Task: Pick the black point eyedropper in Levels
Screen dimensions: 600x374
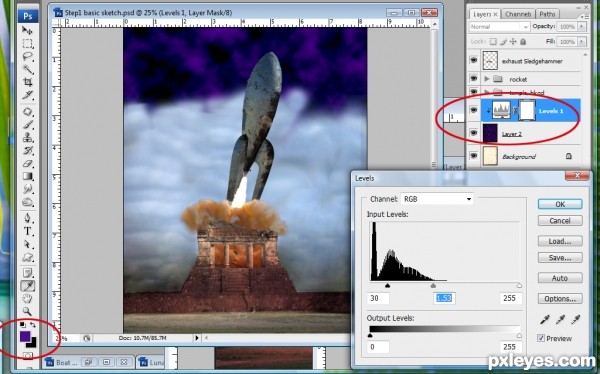Action: coord(545,320)
